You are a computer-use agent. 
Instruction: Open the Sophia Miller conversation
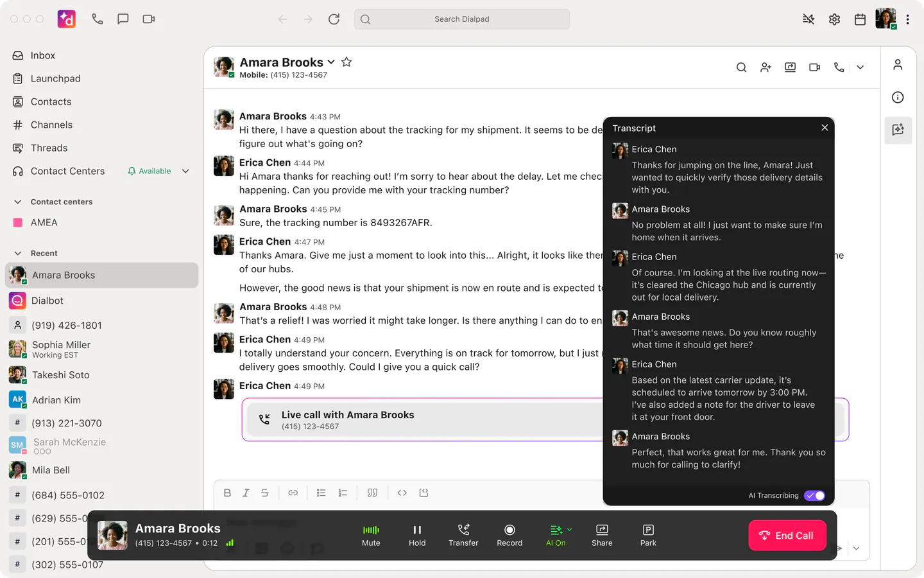point(103,349)
